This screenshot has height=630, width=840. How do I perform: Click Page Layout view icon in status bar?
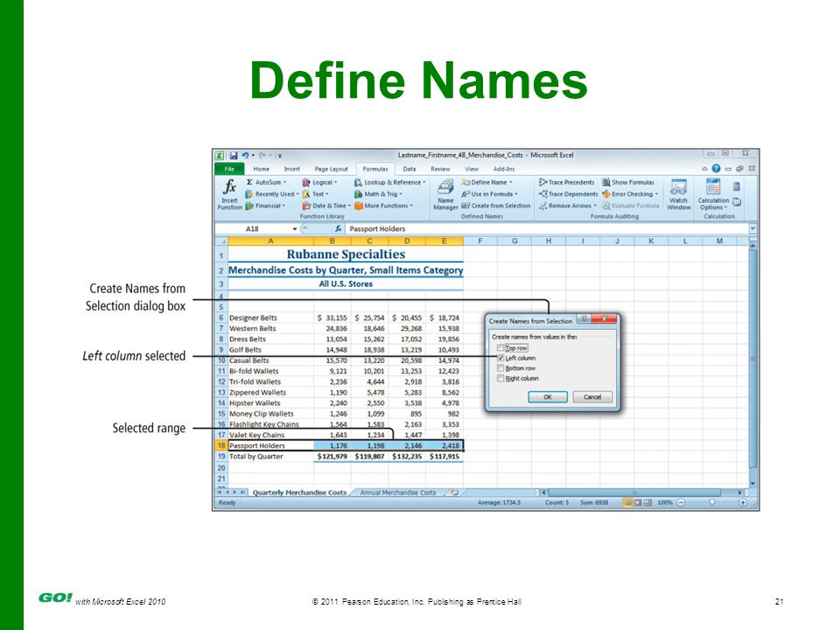(x=638, y=502)
